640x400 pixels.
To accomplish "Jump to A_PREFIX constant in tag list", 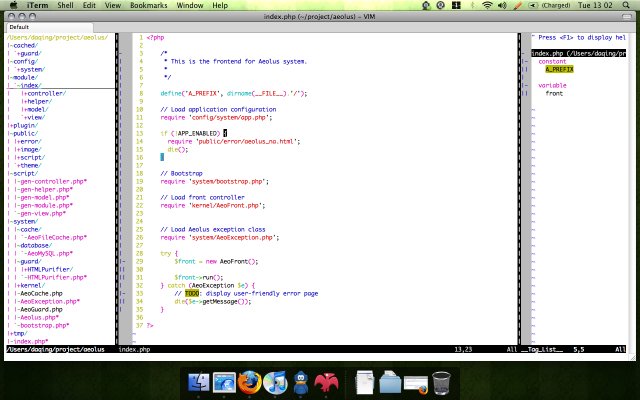I will tap(559, 69).
